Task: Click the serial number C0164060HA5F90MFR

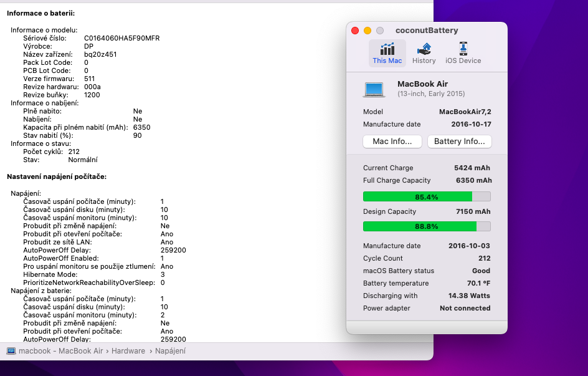Action: pyautogui.click(x=121, y=38)
